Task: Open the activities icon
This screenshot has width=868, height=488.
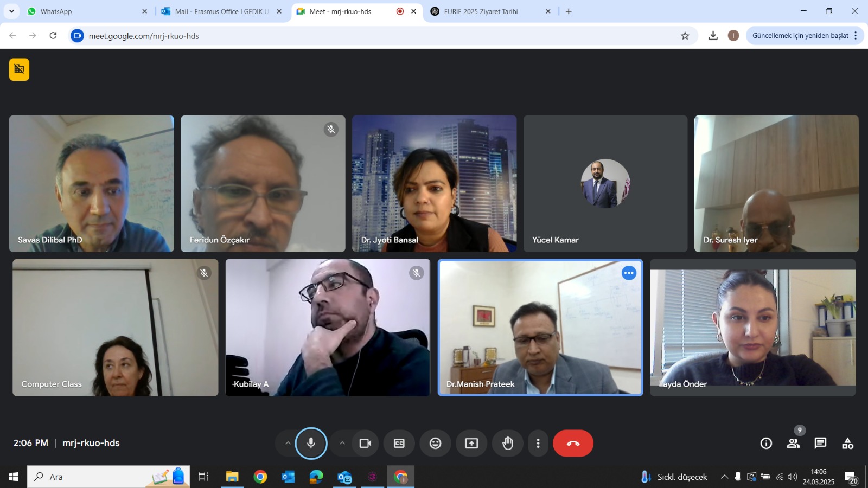Action: point(847,443)
